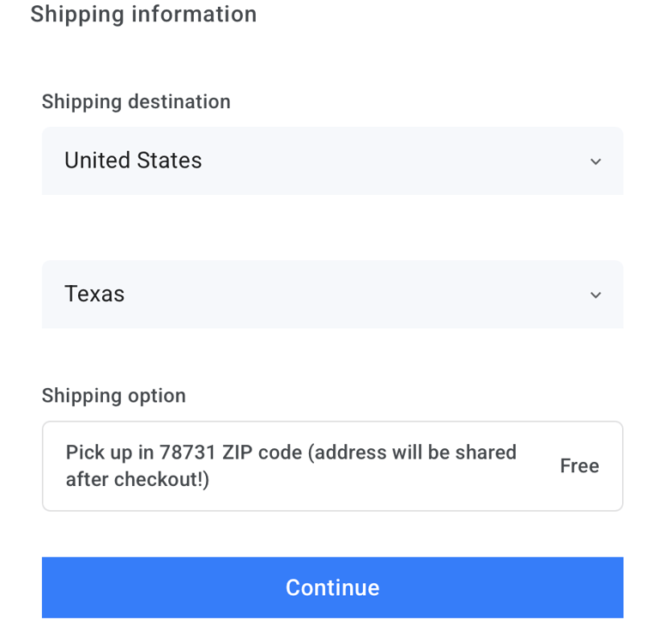Image resolution: width=659 pixels, height=644 pixels.
Task: Click the chevron arrow beside Texas
Action: pos(596,295)
